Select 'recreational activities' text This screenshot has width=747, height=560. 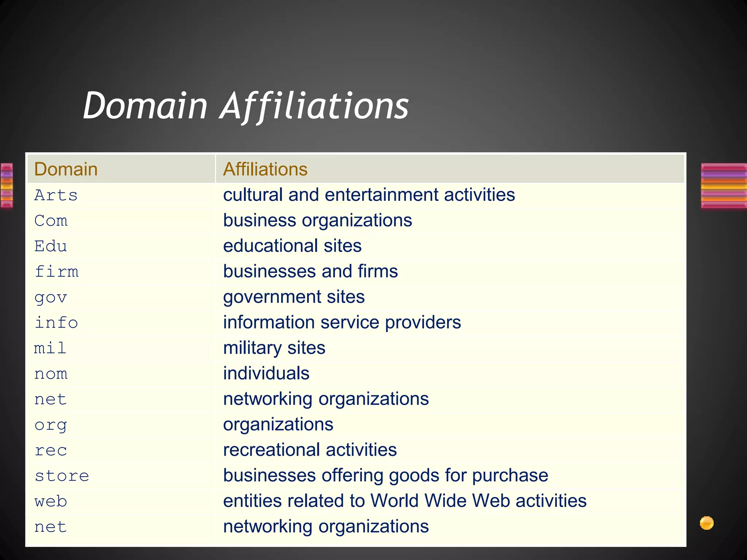pyautogui.click(x=310, y=450)
